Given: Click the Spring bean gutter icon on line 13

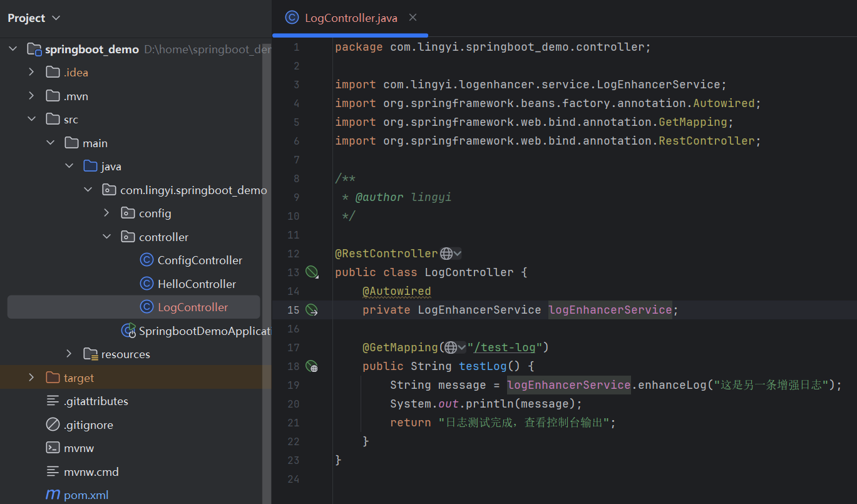Looking at the screenshot, I should 311,272.
